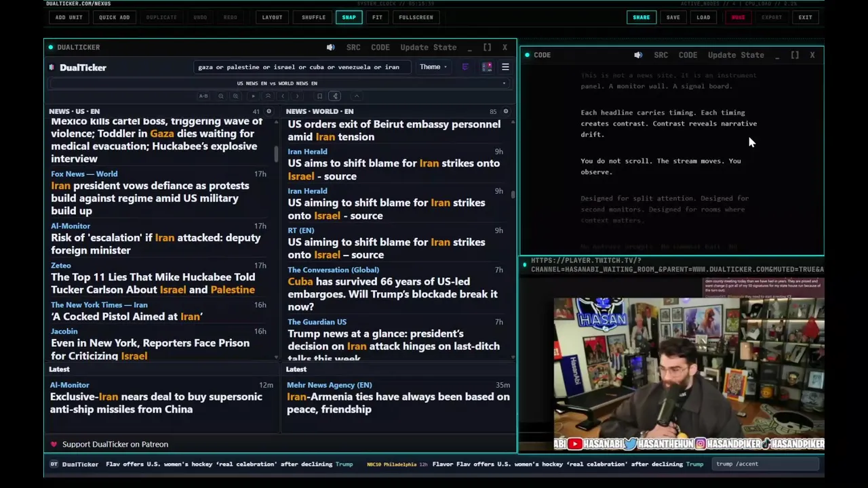868x488 pixels.
Task: Mute audio of the DualTicker unit
Action: click(330, 47)
